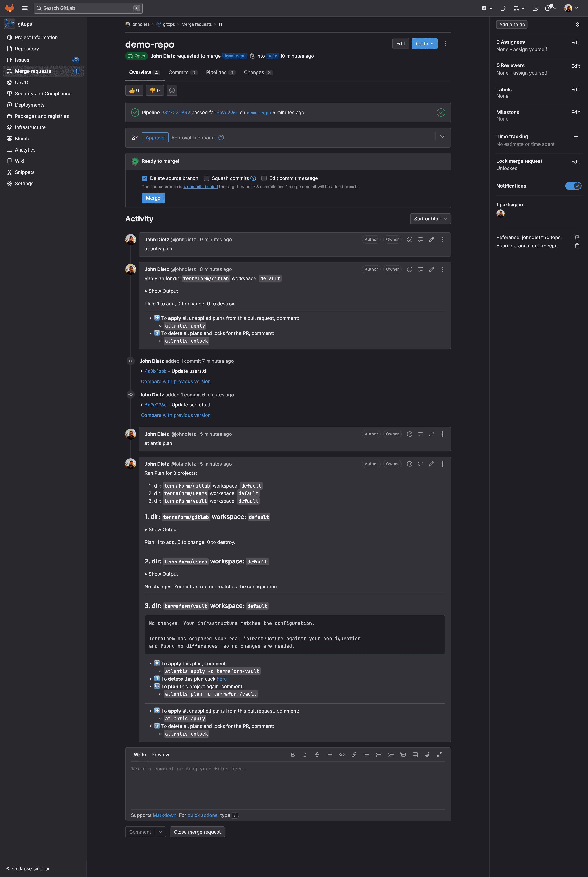Open CI/CD in the left sidebar
This screenshot has width=588, height=877.
(x=44, y=83)
